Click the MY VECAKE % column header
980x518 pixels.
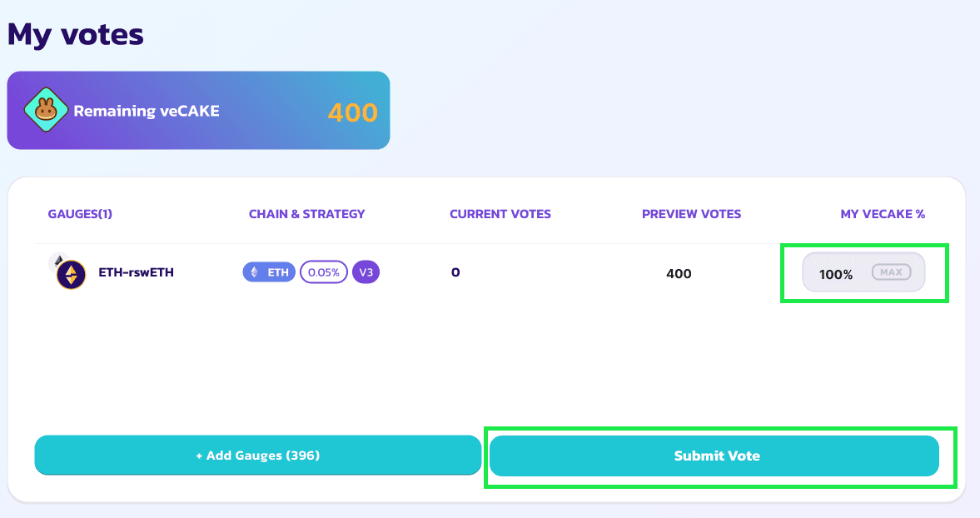tap(883, 214)
